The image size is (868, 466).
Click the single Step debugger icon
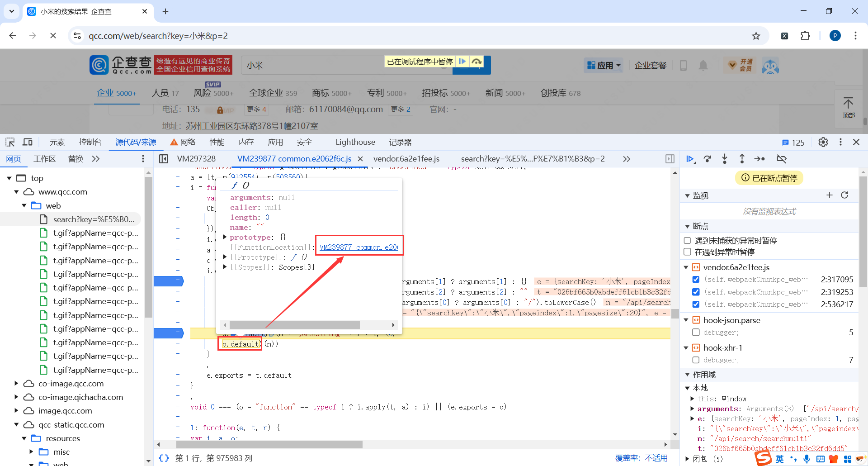coord(759,159)
